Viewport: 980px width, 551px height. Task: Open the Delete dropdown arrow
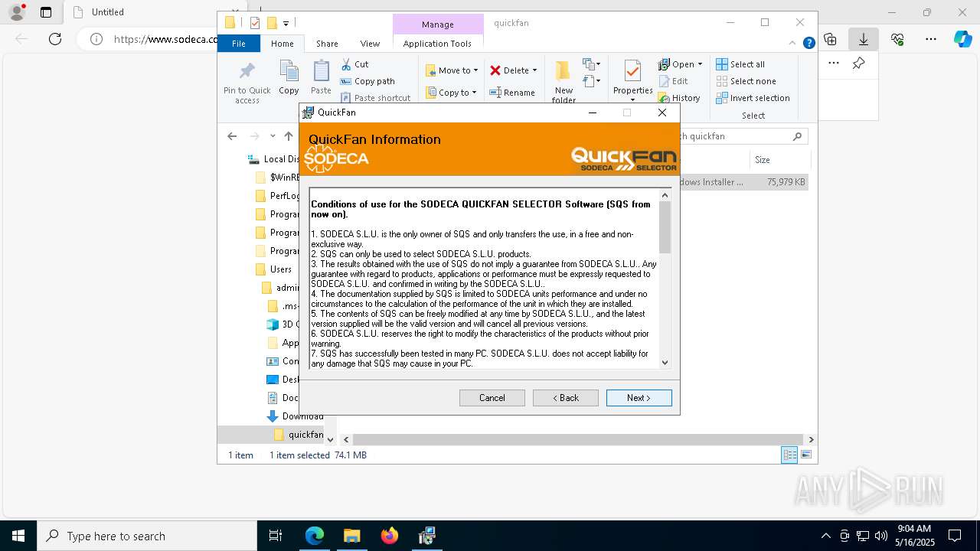point(534,70)
